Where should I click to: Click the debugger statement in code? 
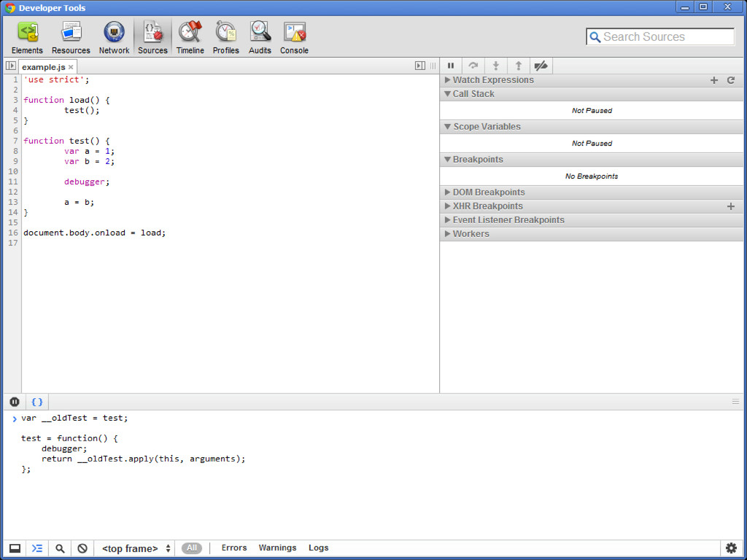tap(87, 182)
